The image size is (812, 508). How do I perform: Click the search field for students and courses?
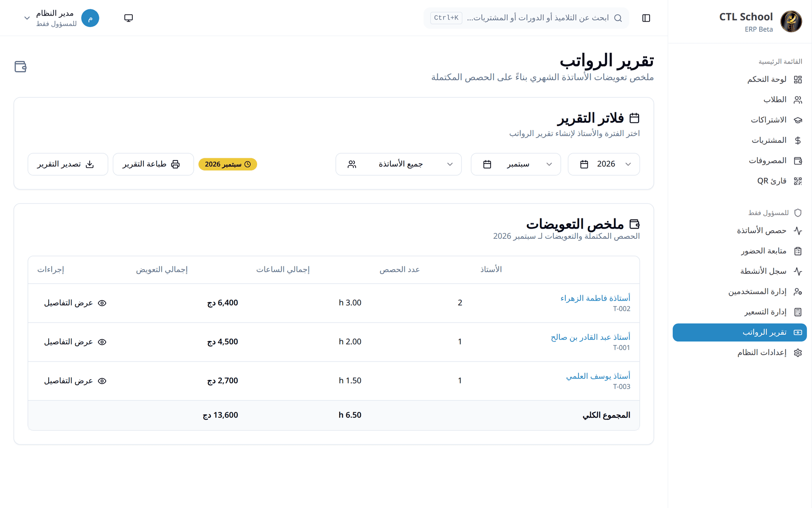point(526,18)
